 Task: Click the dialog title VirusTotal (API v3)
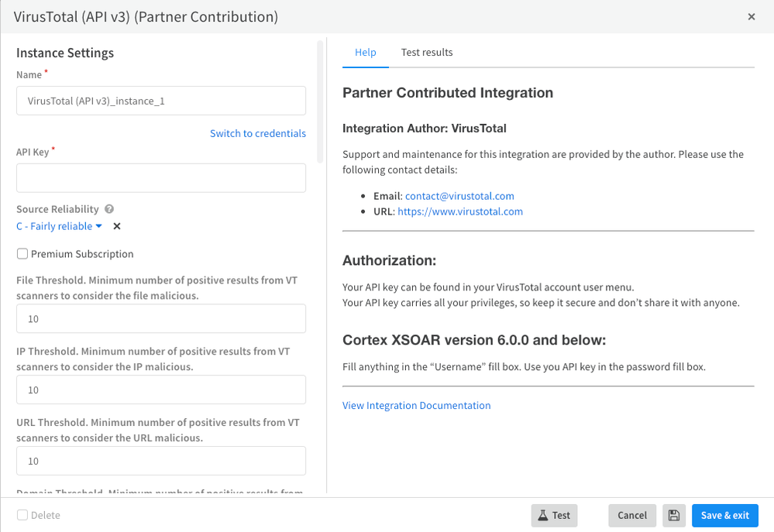(146, 17)
